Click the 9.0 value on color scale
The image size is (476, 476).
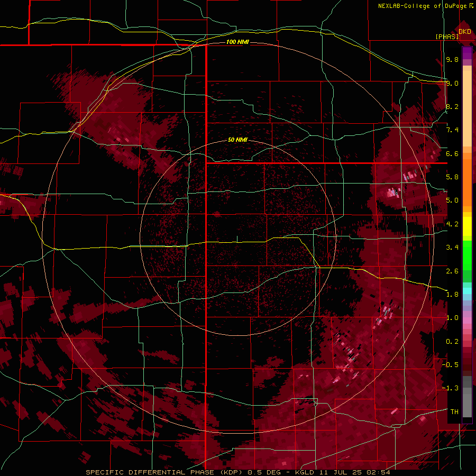pos(452,83)
